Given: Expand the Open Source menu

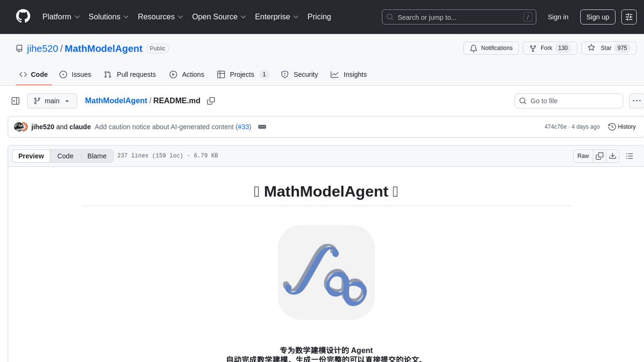Looking at the screenshot, I should click(219, 17).
